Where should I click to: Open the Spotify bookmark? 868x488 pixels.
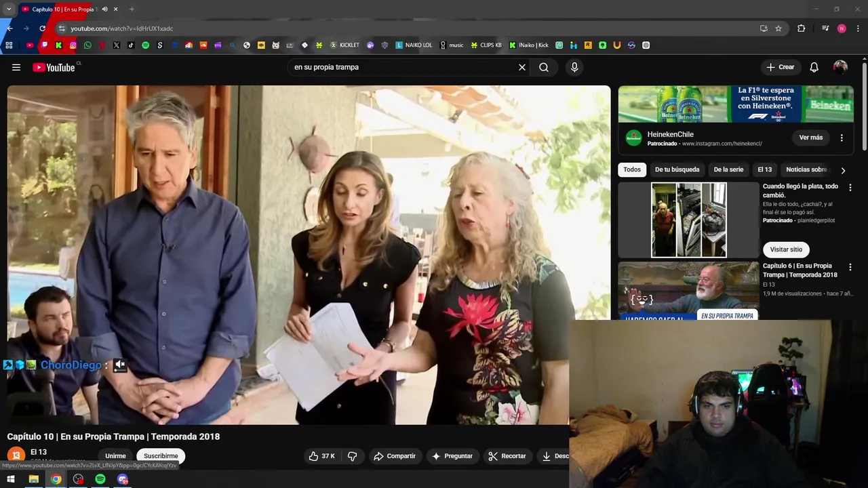click(145, 45)
